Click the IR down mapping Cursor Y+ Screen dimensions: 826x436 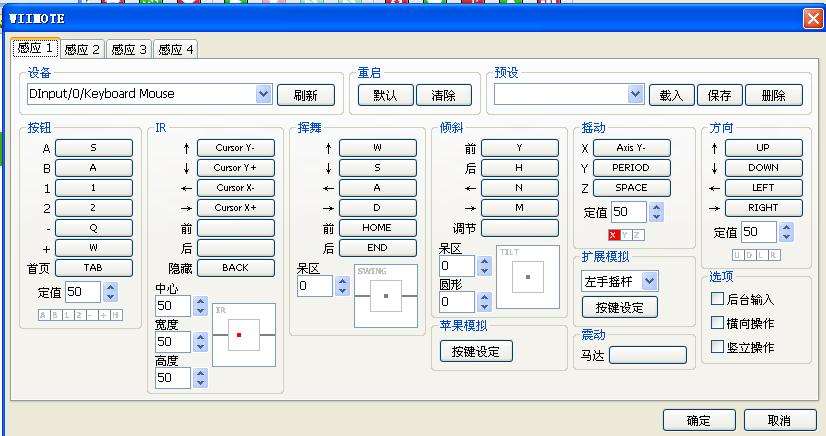[x=235, y=168]
